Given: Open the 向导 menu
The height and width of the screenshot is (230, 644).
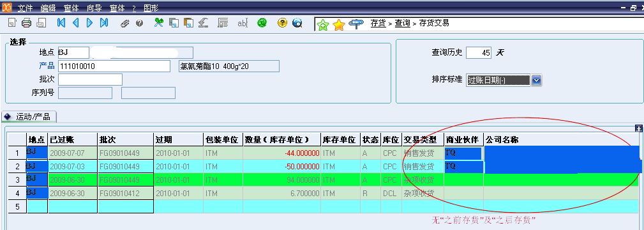Looking at the screenshot, I should (x=94, y=8).
